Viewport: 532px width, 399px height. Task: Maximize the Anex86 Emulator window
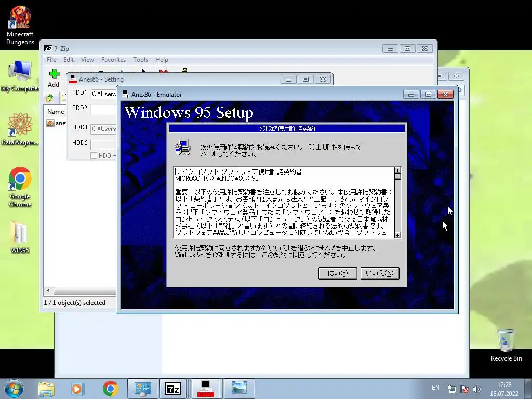[x=428, y=95]
